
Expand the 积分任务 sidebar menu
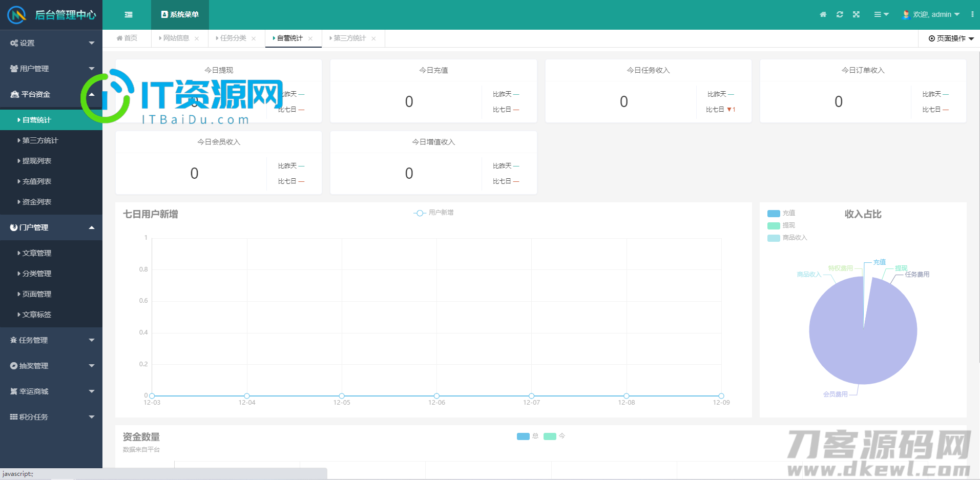tap(51, 417)
